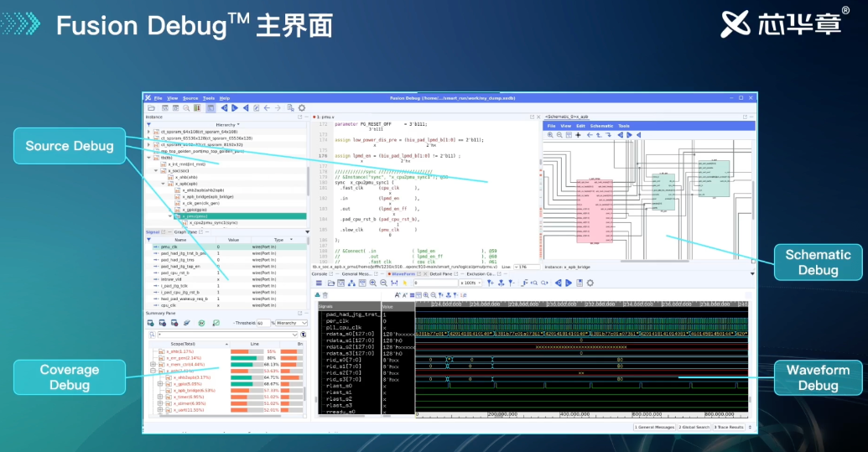Expand x_uart in coverage tree
Image resolution: width=868 pixels, height=452 pixels.
(160, 410)
